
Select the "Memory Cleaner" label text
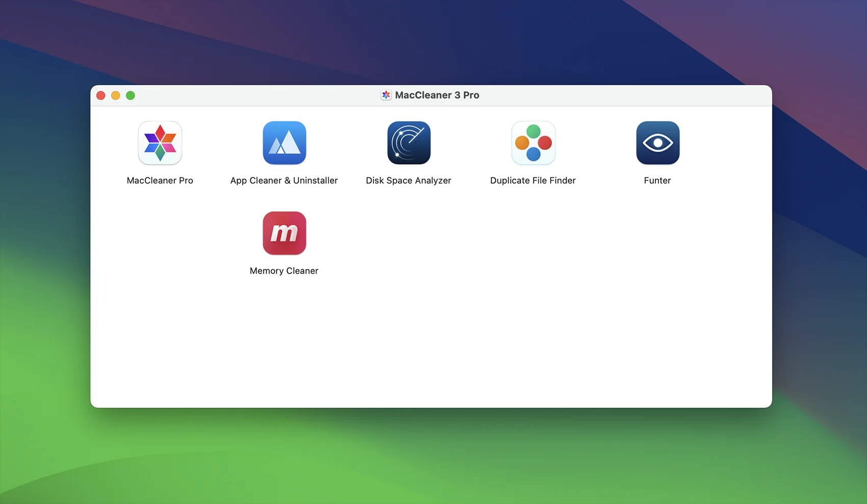tap(284, 271)
